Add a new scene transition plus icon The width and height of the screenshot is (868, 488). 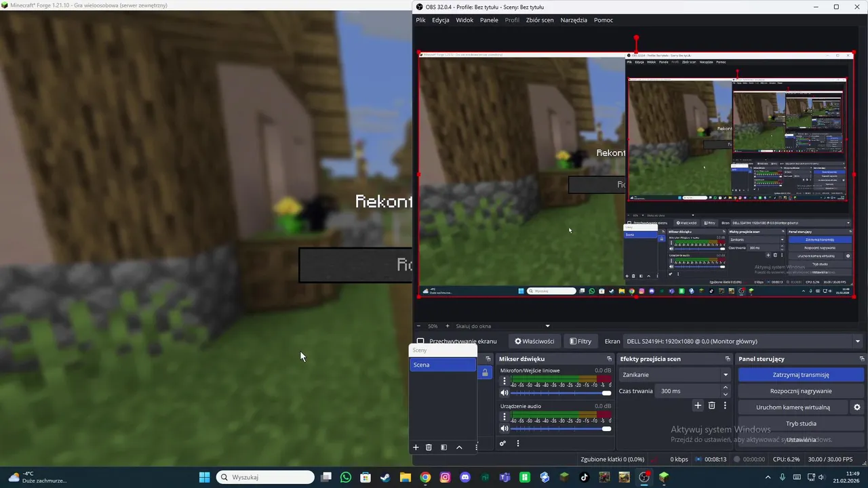pyautogui.click(x=698, y=405)
